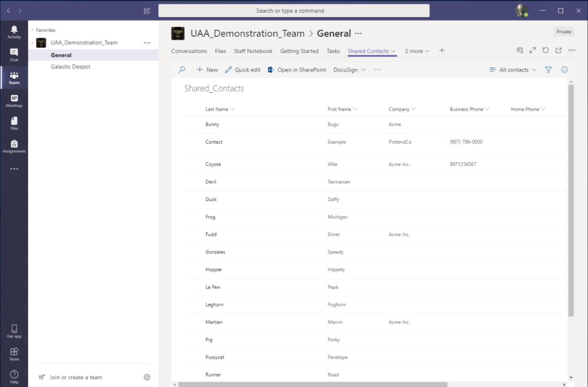
Task: Open Chat in the left rail
Action: pyautogui.click(x=14, y=54)
